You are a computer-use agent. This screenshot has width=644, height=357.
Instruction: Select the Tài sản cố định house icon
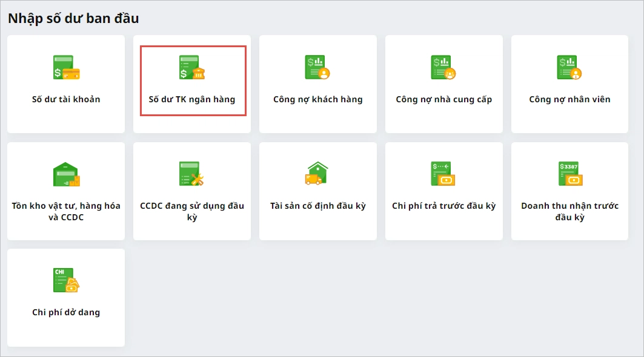317,174
